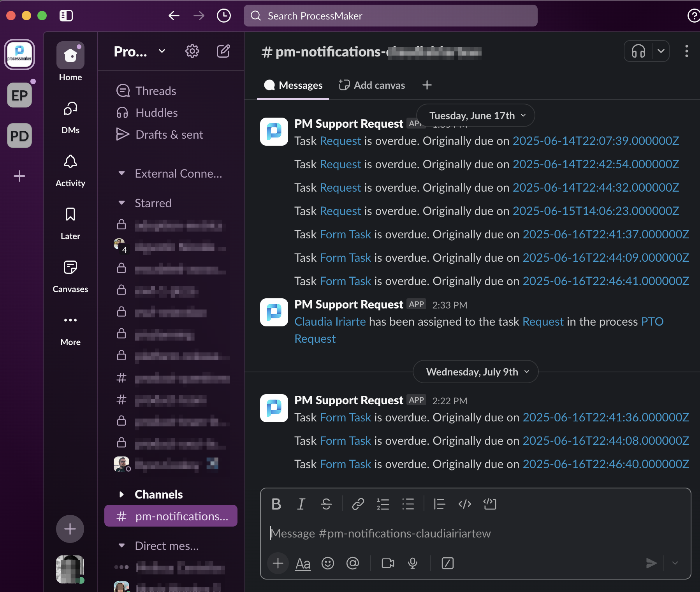
Task: Toggle code block formatting
Action: click(x=490, y=504)
